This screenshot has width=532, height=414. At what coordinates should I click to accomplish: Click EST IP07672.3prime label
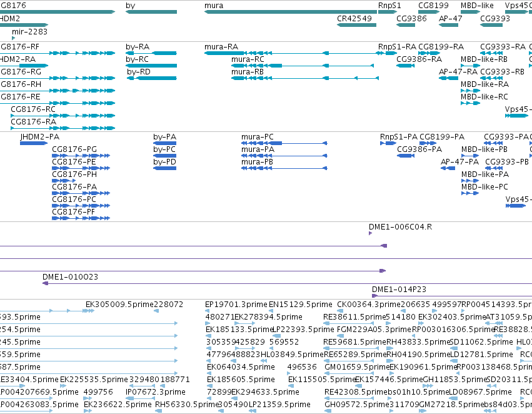pos(156,392)
